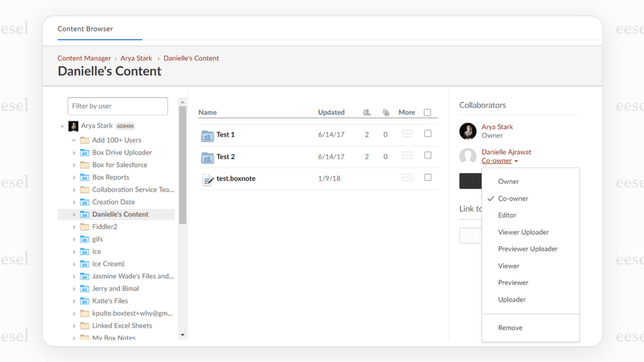Click the yellow folder icon next to Fiddler2
644x362 pixels.
[x=85, y=226]
